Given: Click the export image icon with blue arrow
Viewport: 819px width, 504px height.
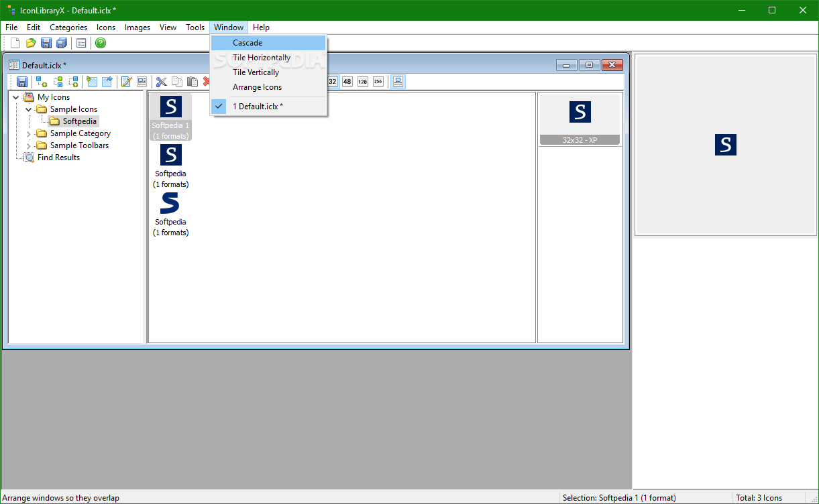Looking at the screenshot, I should 107,82.
